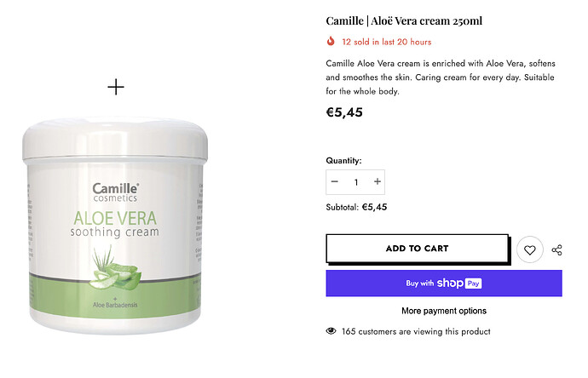The height and width of the screenshot is (378, 588).
Task: Click the eye icon beside viewer count
Action: [x=331, y=331]
